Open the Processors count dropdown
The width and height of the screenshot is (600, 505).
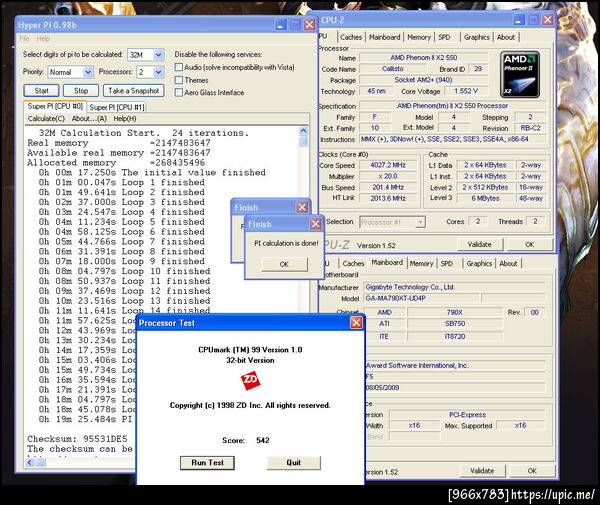158,72
